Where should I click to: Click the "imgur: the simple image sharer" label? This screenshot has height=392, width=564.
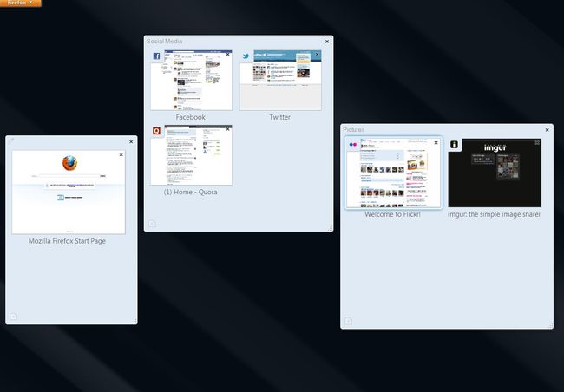494,214
